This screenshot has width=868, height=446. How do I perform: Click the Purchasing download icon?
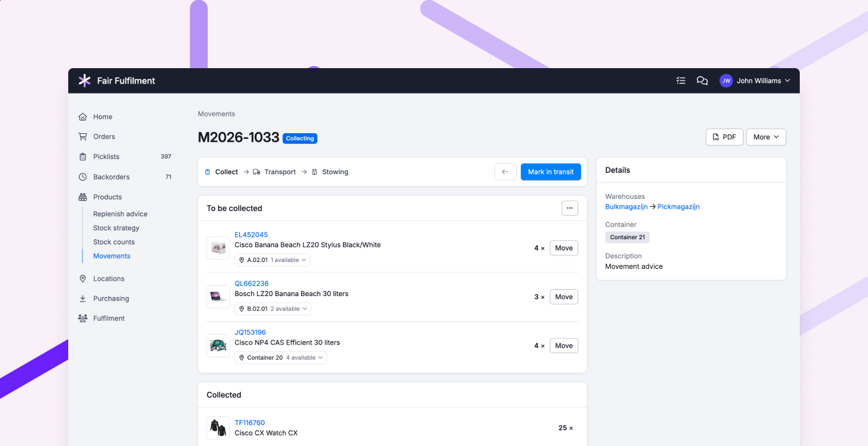pos(82,299)
